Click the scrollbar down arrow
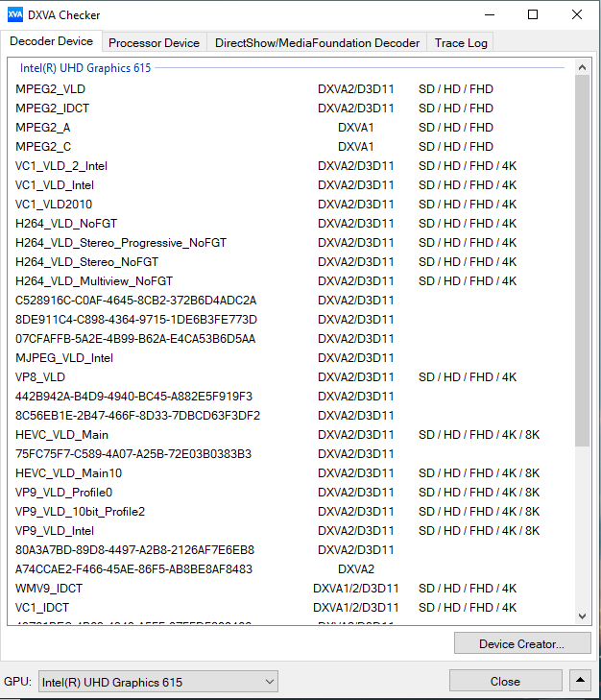This screenshot has width=601, height=700. click(x=582, y=616)
